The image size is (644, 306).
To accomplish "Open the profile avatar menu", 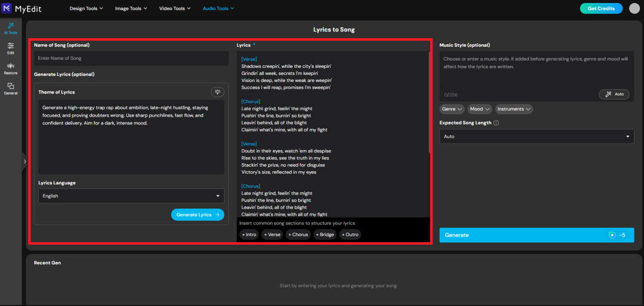I will click(634, 8).
